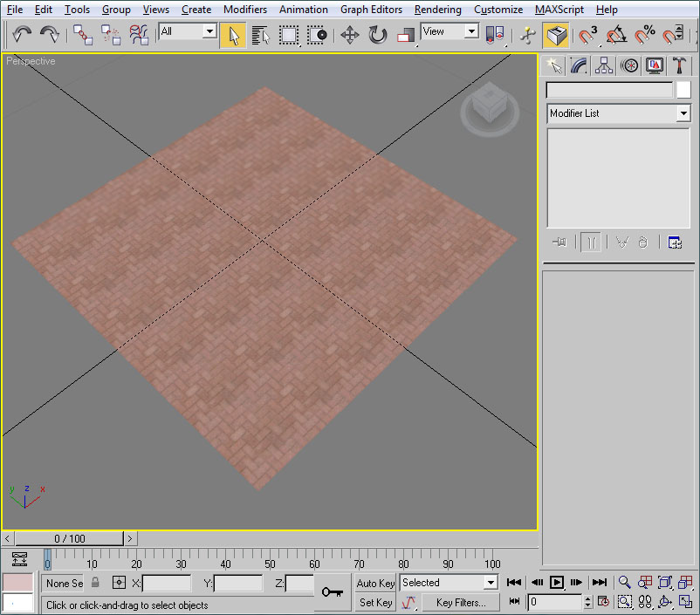Open the Display command panel
The image size is (700, 615).
point(654,65)
